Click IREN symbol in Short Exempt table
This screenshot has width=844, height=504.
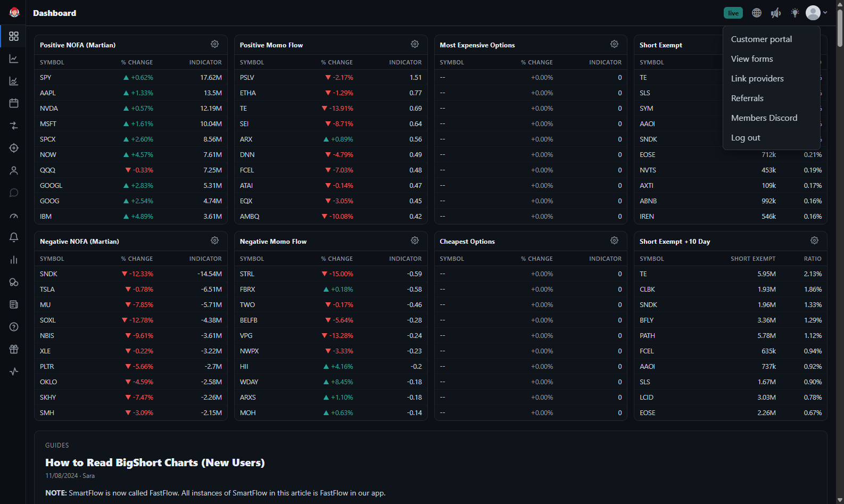point(647,217)
